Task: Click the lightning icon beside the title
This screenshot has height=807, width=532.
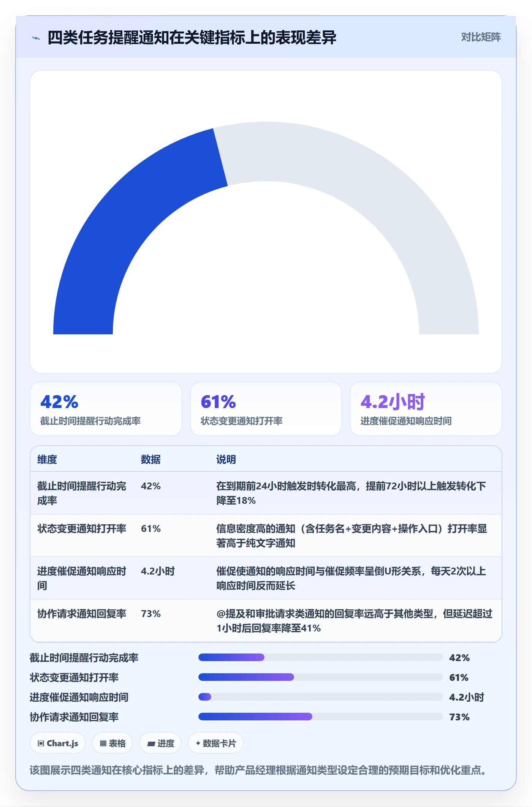Action: (x=36, y=38)
